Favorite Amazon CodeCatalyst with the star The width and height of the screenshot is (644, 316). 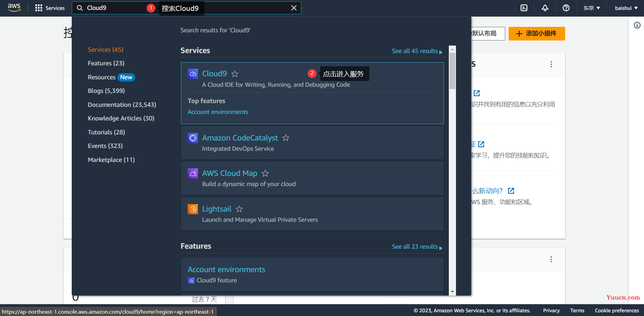coord(286,138)
